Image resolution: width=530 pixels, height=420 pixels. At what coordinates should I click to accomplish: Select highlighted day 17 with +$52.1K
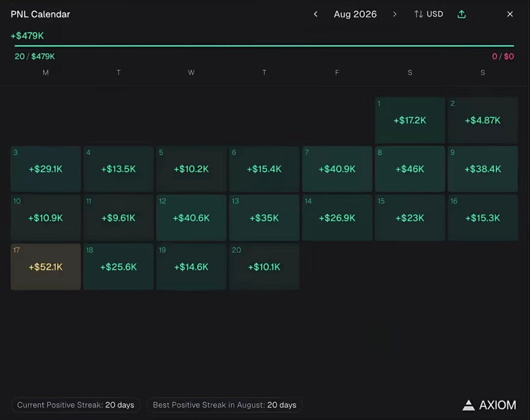45,267
